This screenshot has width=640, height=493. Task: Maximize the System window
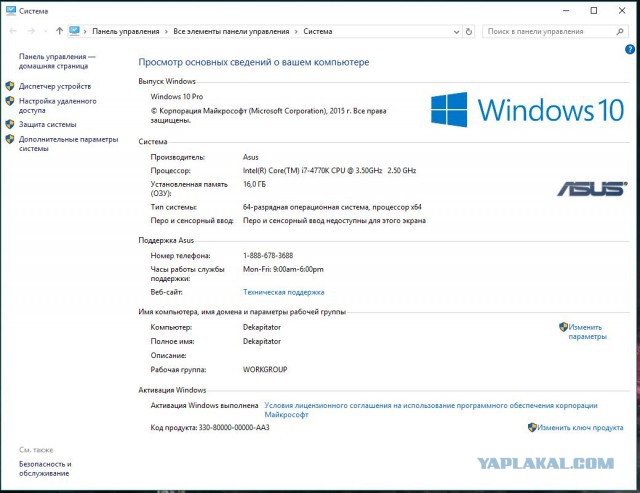click(594, 11)
